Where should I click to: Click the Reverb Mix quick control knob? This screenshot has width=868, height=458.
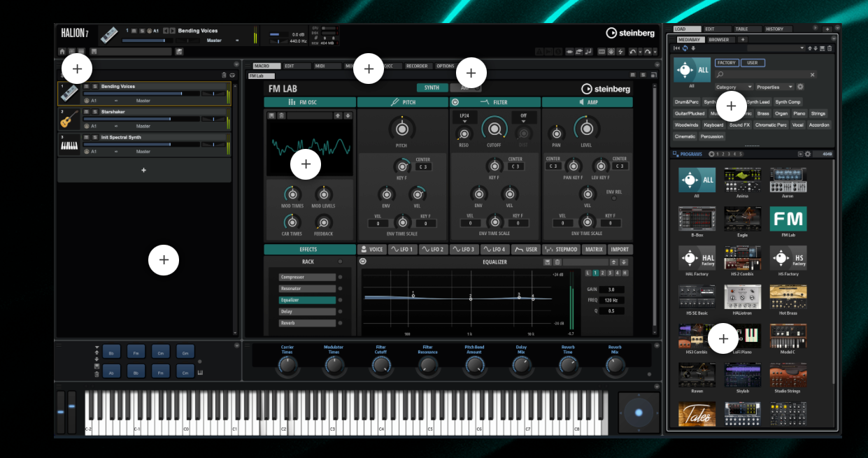tap(615, 365)
